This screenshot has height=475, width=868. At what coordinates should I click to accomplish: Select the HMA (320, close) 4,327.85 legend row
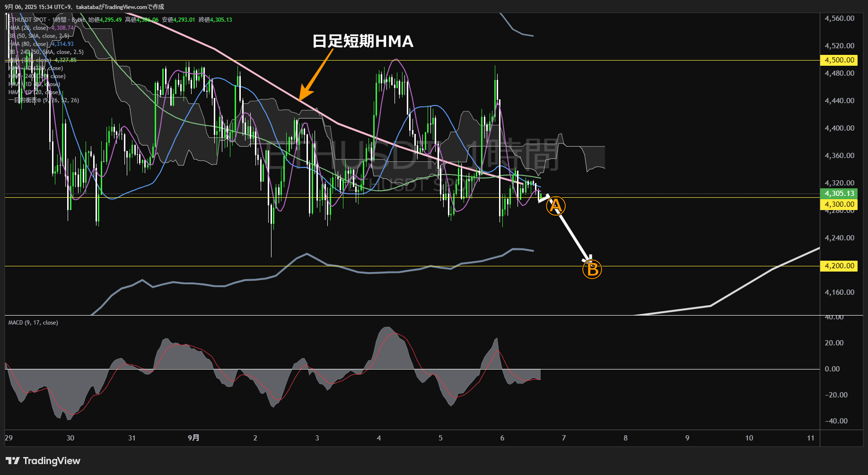coord(42,60)
